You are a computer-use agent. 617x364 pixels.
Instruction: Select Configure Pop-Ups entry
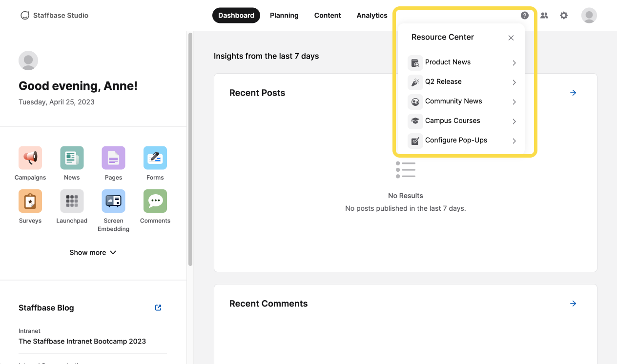461,141
